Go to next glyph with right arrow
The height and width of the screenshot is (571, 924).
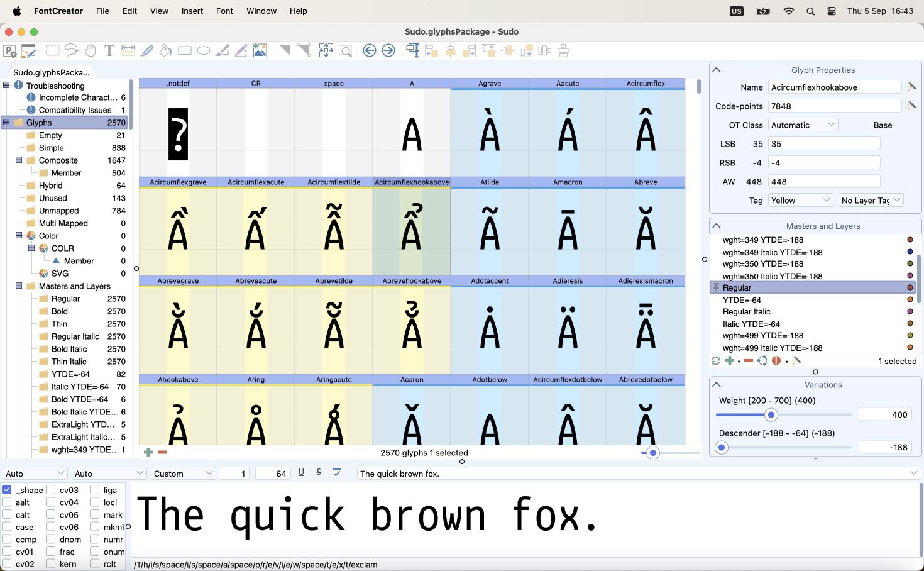tap(388, 50)
